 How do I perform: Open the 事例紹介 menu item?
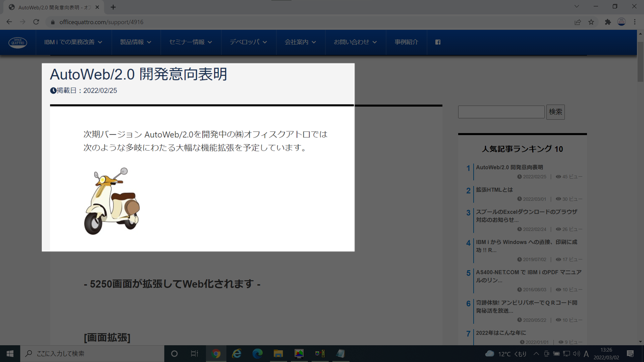click(x=406, y=42)
